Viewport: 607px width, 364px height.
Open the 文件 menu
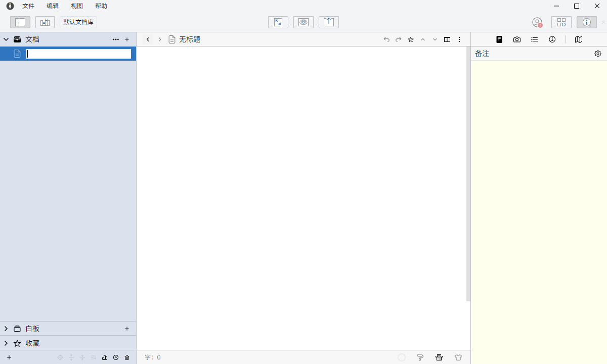[28, 6]
